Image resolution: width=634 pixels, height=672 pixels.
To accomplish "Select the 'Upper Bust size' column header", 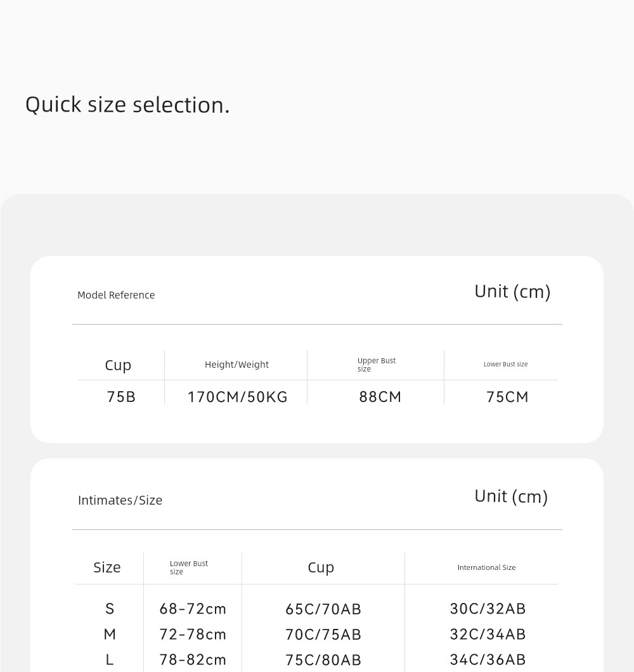I will (x=377, y=365).
